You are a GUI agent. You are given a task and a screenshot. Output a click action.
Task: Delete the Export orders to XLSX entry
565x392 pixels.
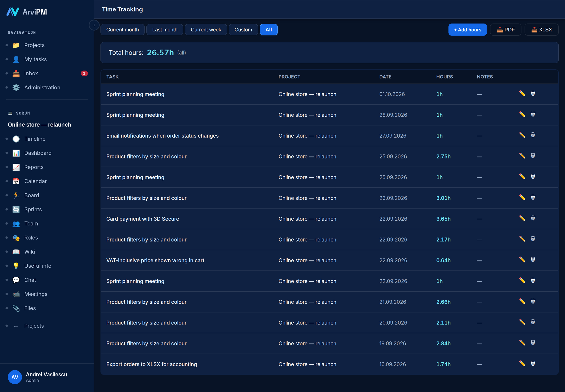(533, 364)
